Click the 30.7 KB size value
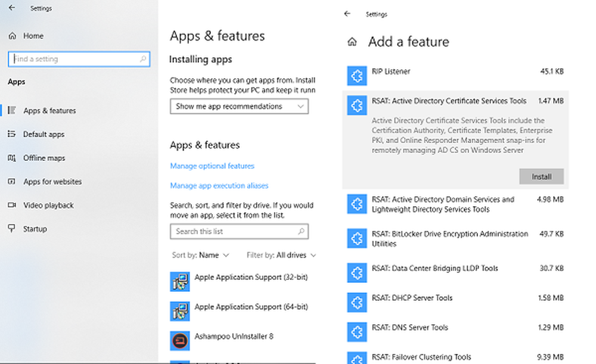Image resolution: width=596 pixels, height=364 pixels. pos(551,268)
